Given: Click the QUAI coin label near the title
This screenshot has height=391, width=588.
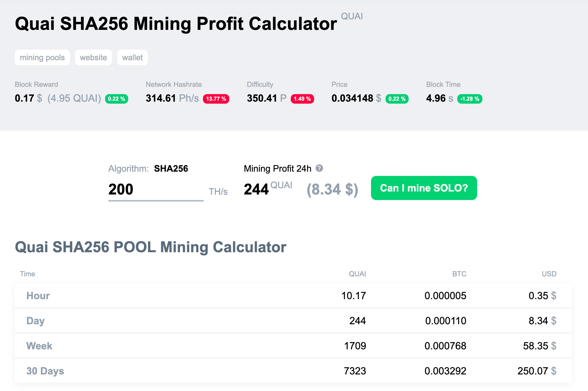Looking at the screenshot, I should (x=351, y=16).
